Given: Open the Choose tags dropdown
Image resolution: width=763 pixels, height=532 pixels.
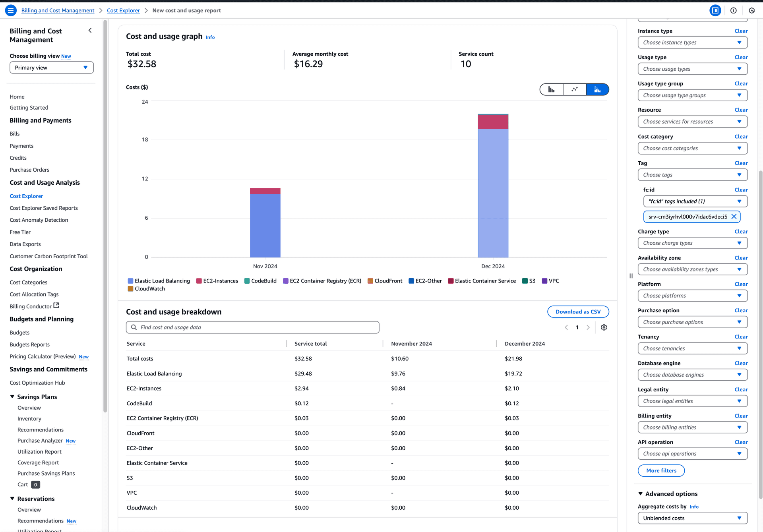Looking at the screenshot, I should click(693, 175).
